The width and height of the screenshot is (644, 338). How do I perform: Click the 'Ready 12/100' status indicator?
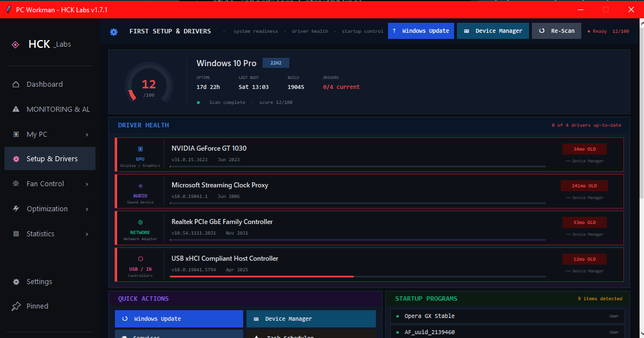(608, 31)
